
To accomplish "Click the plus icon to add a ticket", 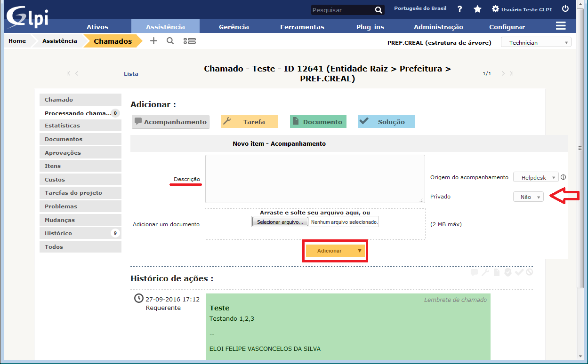I will [x=153, y=41].
